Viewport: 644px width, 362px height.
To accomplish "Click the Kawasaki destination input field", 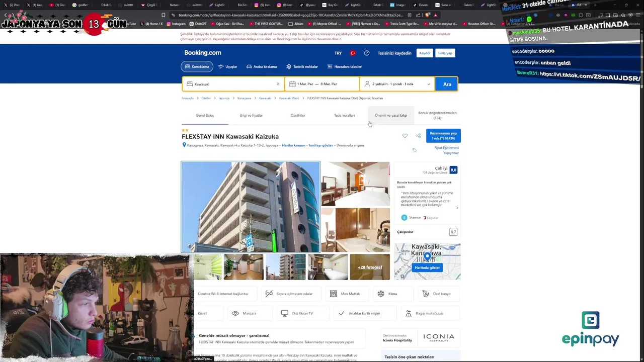I will pos(233,84).
